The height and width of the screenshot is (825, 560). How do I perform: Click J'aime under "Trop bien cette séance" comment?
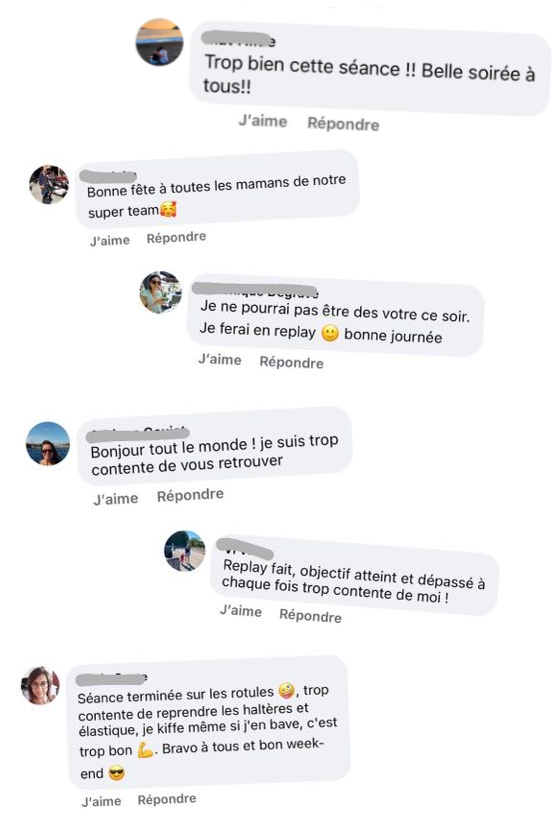263,121
